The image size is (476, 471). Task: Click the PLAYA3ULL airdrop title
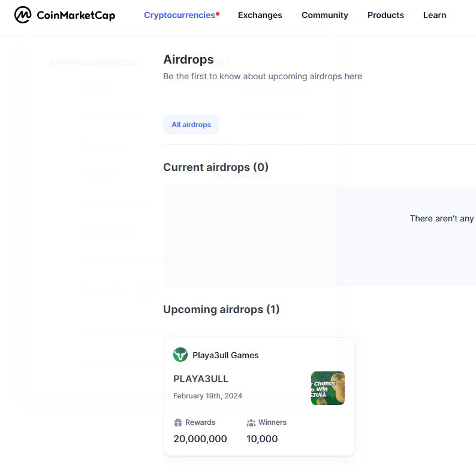pos(201,379)
